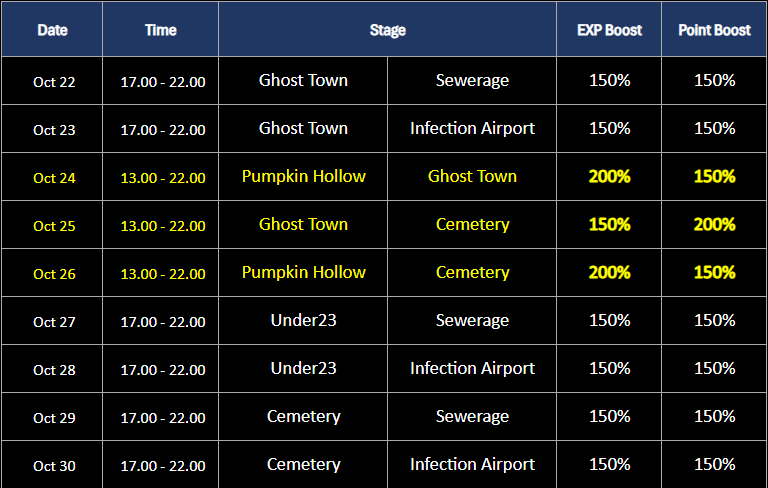Click the yellow Oct 24 date cell
768x488 pixels.
coord(54,178)
